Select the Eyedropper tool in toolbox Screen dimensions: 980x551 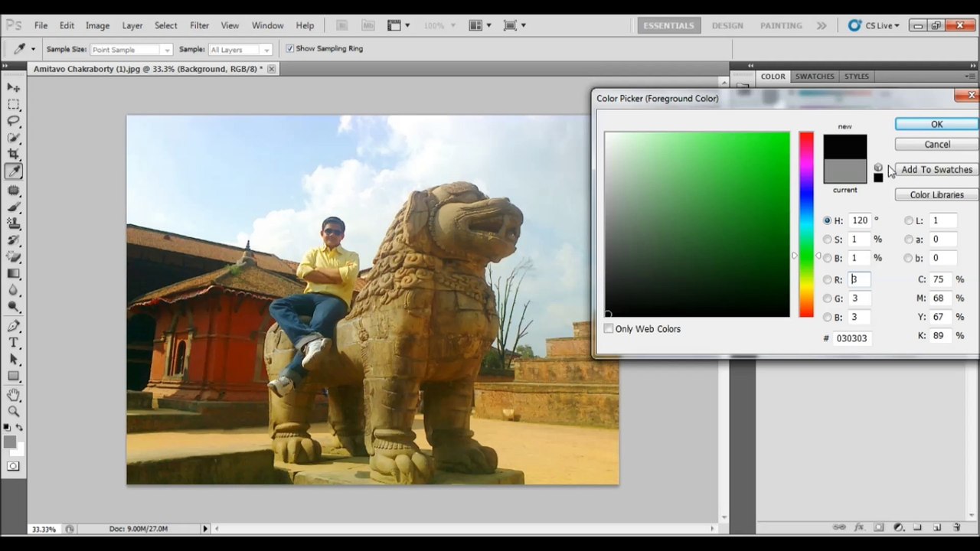pyautogui.click(x=14, y=171)
